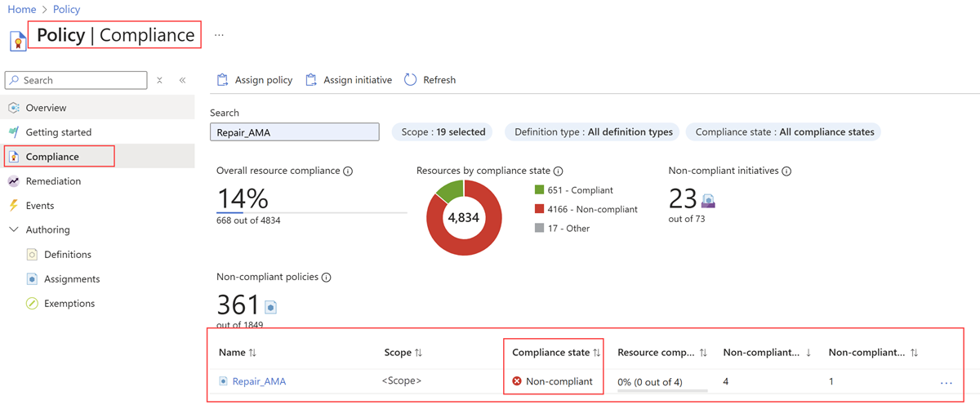Open the Repair_AMA policy link
The image size is (980, 405).
click(x=259, y=381)
